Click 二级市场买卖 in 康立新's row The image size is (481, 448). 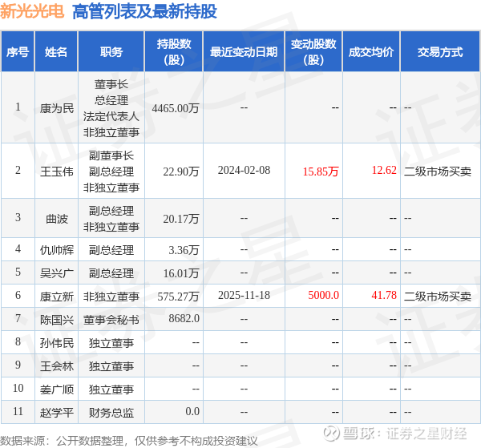438,297
